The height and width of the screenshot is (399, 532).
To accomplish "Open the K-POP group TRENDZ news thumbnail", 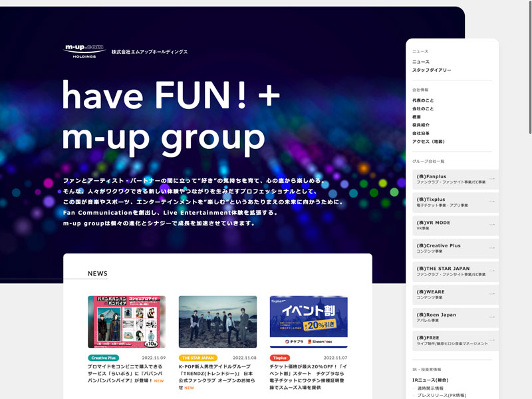I will pyautogui.click(x=217, y=322).
